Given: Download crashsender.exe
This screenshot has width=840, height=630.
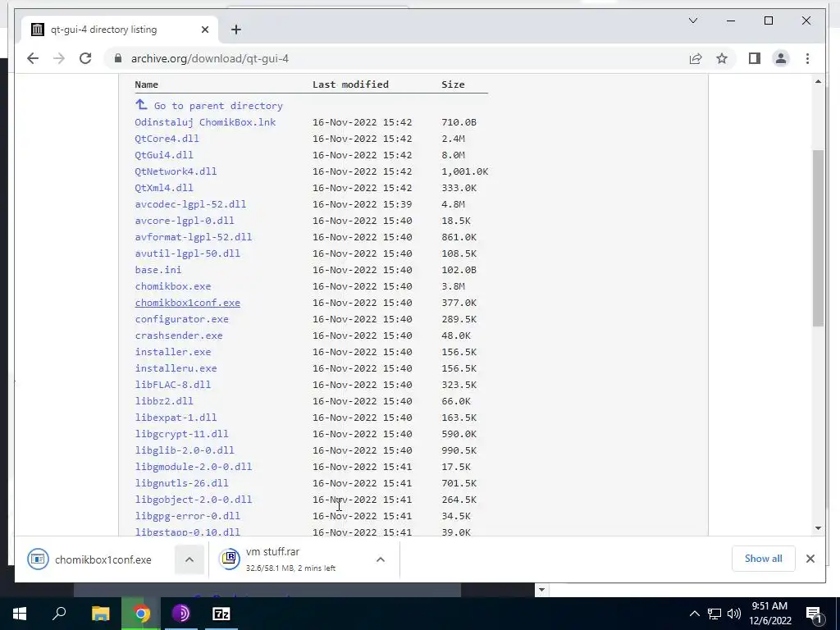Looking at the screenshot, I should pos(178,336).
